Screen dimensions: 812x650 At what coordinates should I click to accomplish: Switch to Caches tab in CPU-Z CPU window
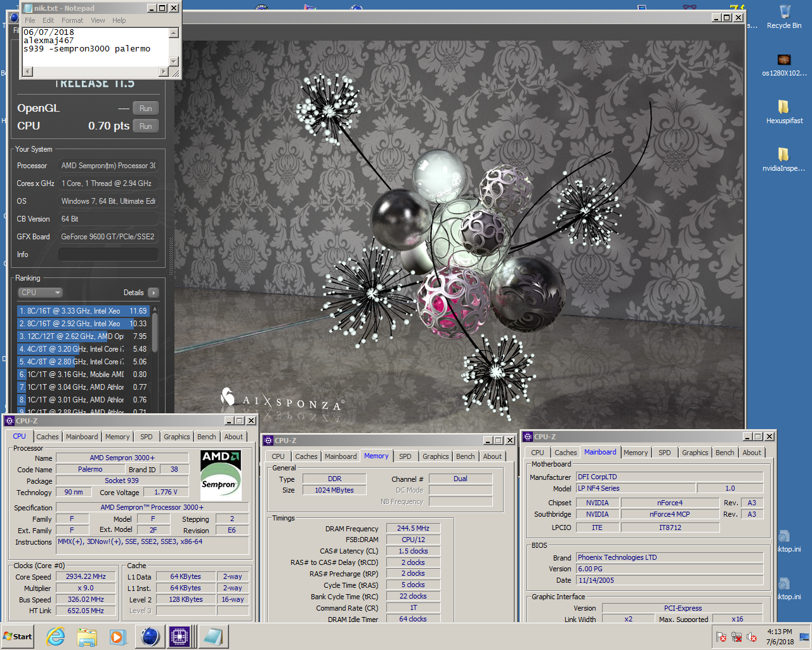[x=48, y=437]
